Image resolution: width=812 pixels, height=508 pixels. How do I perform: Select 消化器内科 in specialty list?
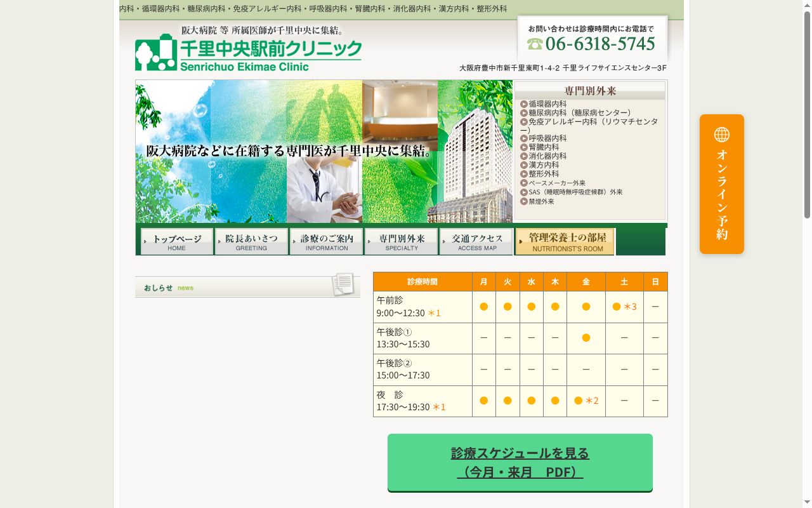click(547, 156)
